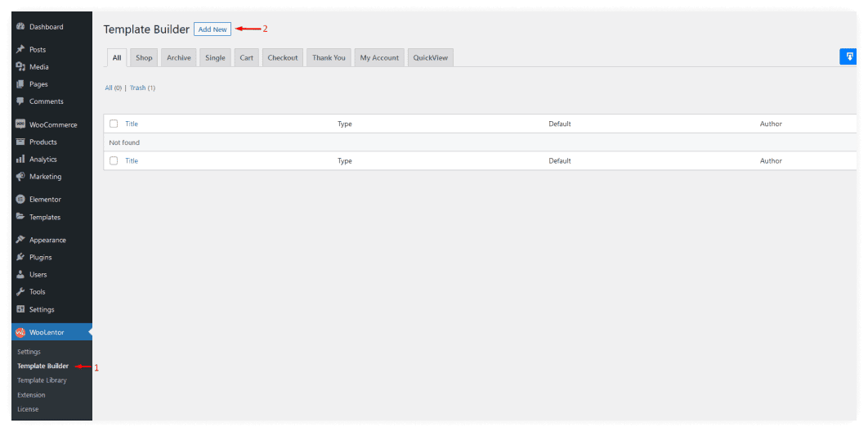Sort table by Title column header
868x432 pixels.
[132, 124]
